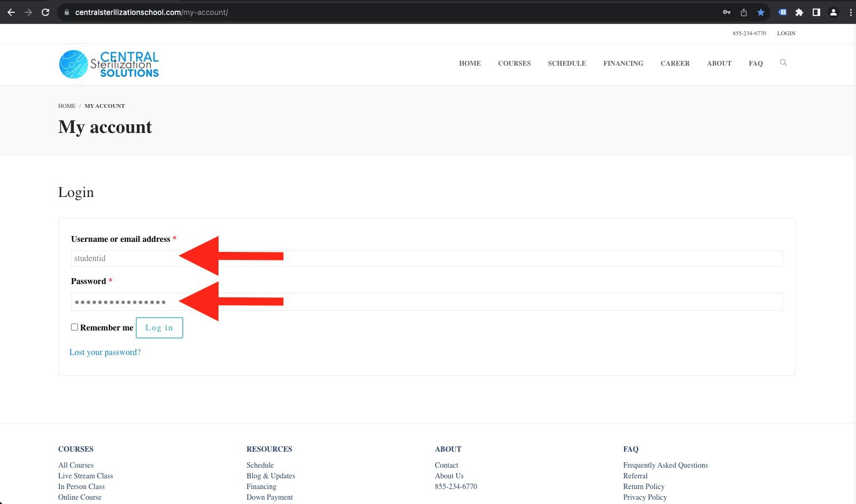Click the COURSES footer heading

(76, 449)
